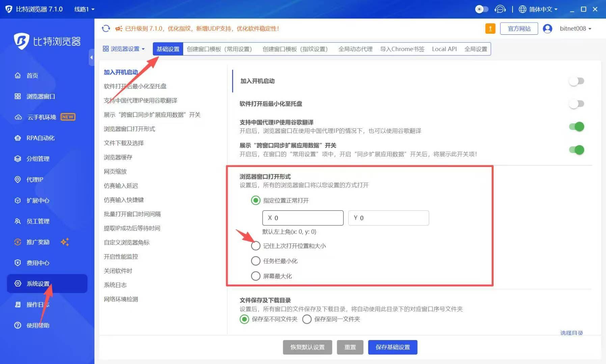Open 代理IP management
The width and height of the screenshot is (606, 364).
point(34,179)
